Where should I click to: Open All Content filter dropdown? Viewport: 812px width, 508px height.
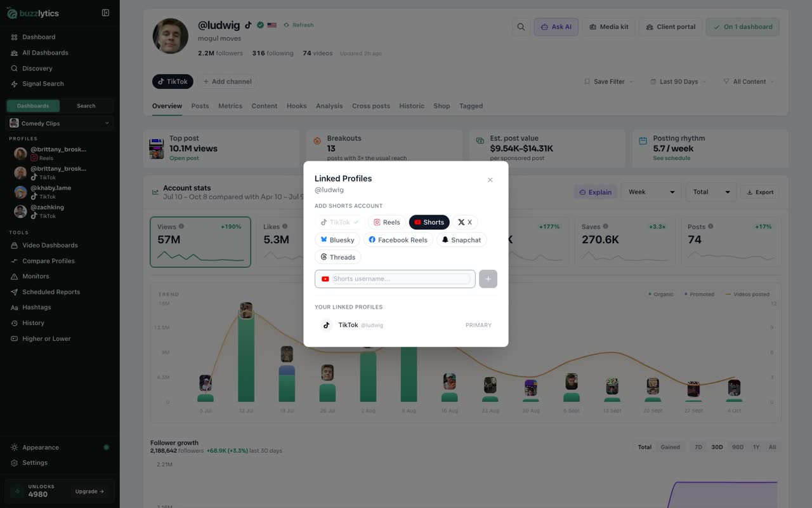[x=749, y=81]
